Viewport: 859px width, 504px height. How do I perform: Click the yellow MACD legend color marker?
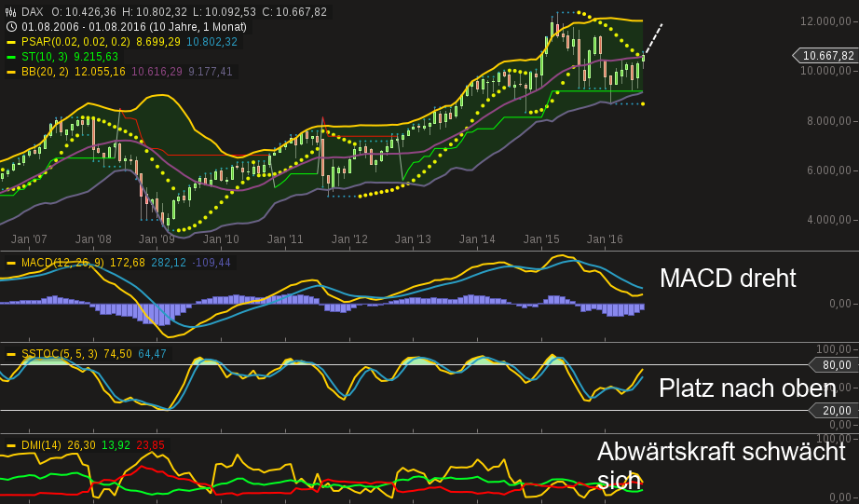click(11, 263)
